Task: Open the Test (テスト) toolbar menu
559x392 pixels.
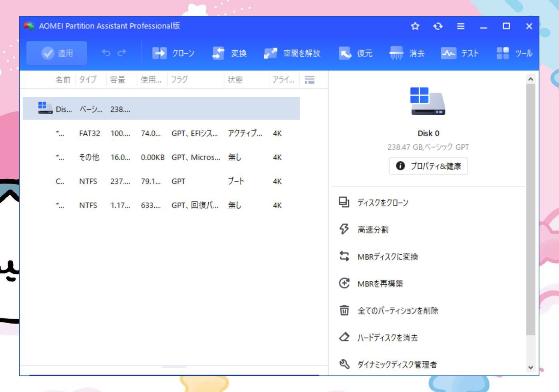Action: click(x=459, y=53)
